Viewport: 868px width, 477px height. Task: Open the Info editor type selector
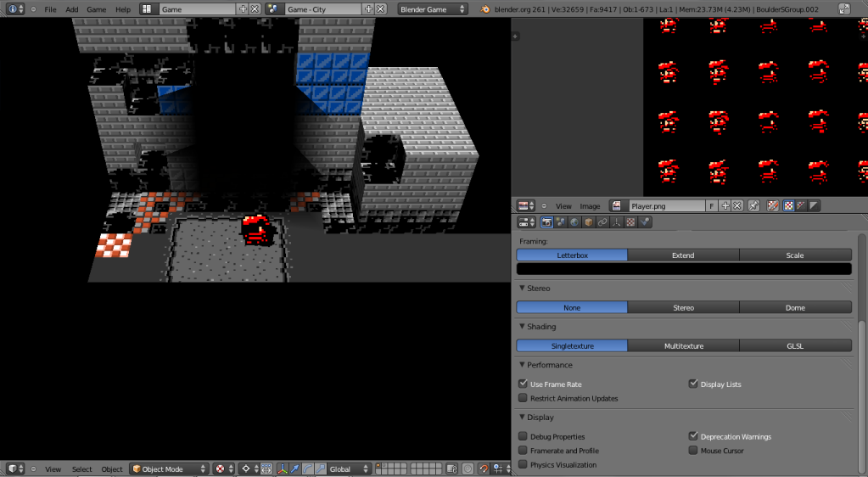click(x=15, y=8)
